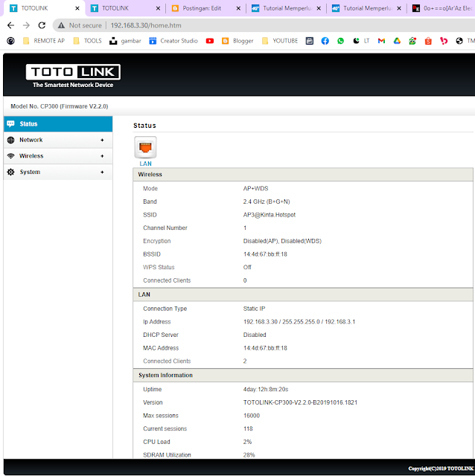475x476 pixels.
Task: Go forward in browser history
Action: (26, 25)
